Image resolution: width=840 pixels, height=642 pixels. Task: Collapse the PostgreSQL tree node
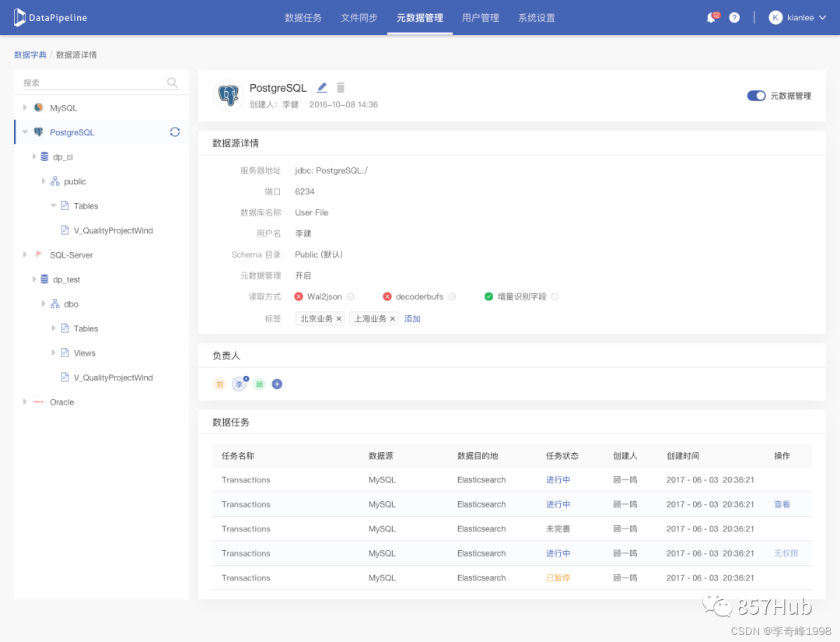pos(25,132)
